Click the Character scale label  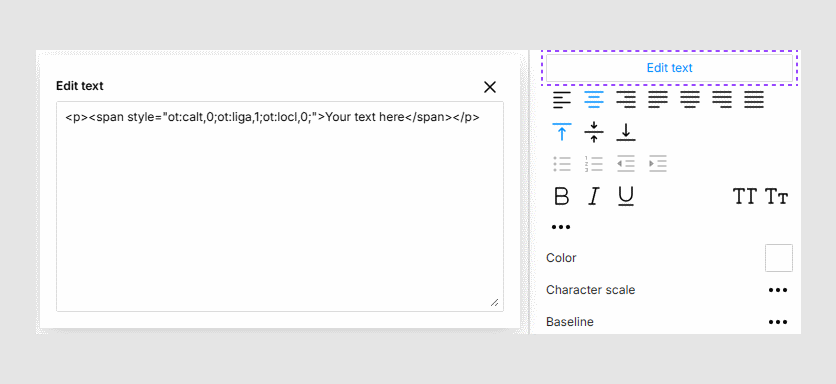[x=590, y=290]
